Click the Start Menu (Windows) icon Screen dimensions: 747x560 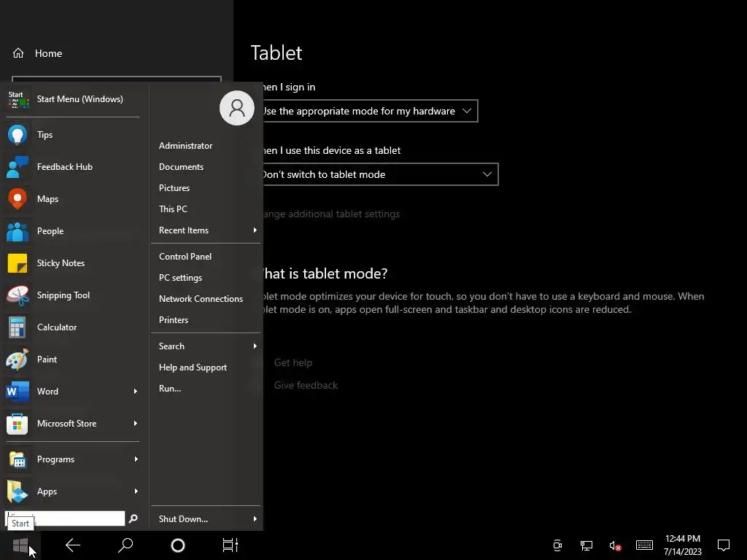pyautogui.click(x=18, y=99)
